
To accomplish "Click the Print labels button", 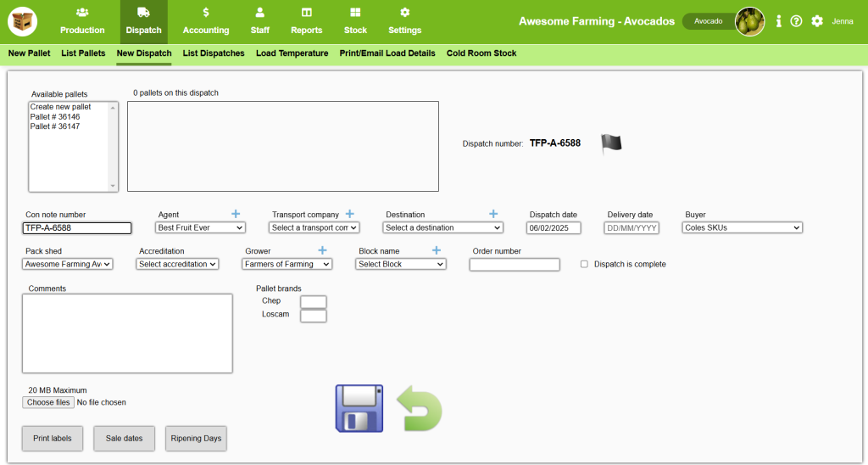I will (x=53, y=439).
